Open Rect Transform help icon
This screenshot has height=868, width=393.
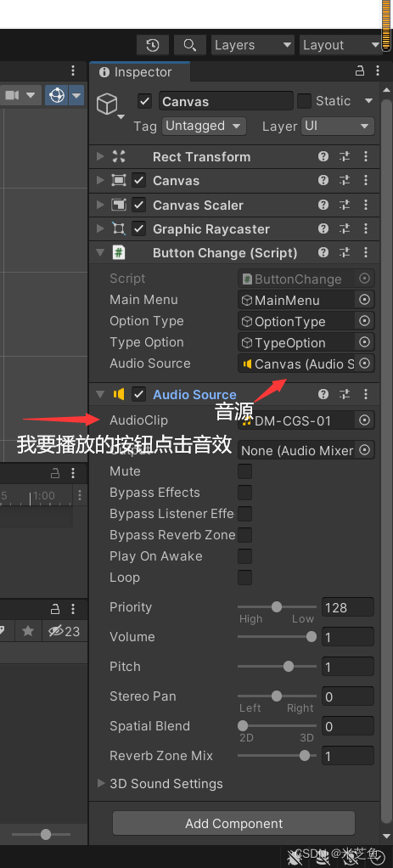tap(323, 156)
